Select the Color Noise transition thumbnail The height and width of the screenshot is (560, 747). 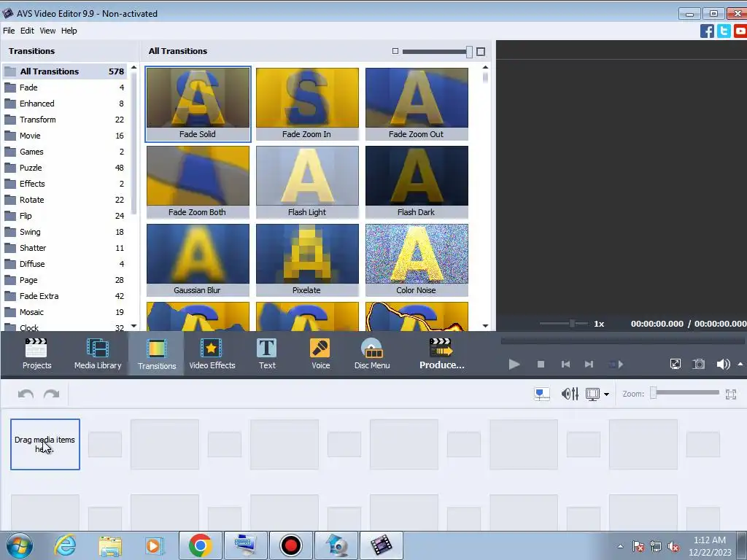coord(417,260)
